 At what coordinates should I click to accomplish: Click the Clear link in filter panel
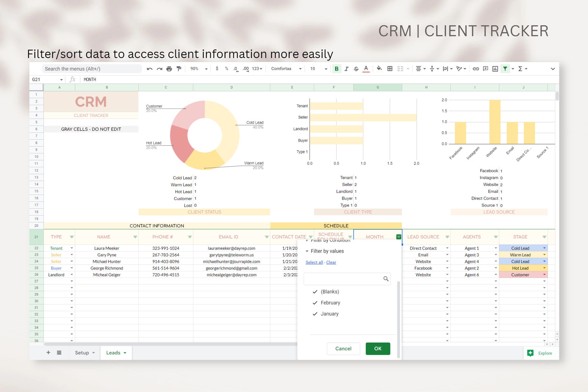[331, 262]
